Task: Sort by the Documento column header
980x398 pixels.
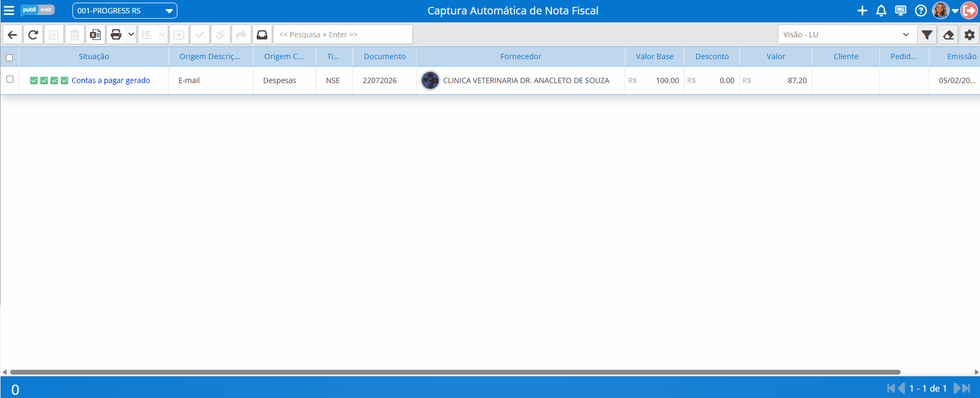Action: pos(385,56)
